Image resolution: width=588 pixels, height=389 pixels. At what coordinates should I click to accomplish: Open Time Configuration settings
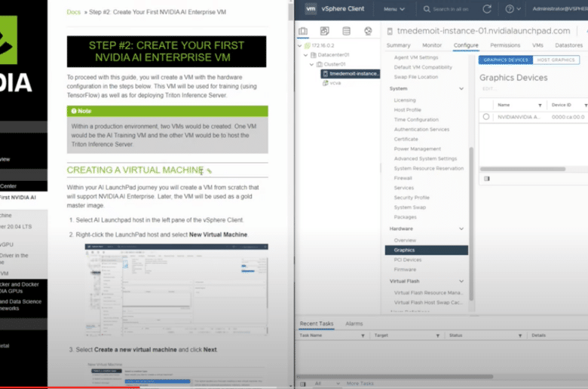(x=416, y=120)
